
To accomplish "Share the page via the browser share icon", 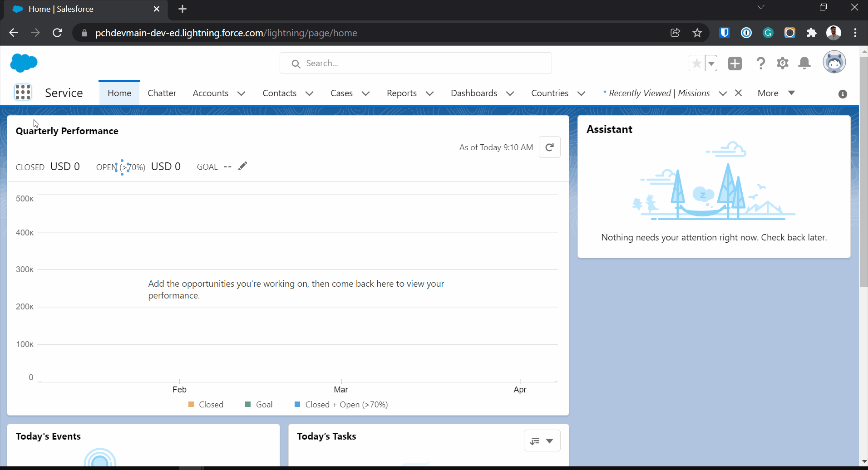I will pyautogui.click(x=675, y=33).
